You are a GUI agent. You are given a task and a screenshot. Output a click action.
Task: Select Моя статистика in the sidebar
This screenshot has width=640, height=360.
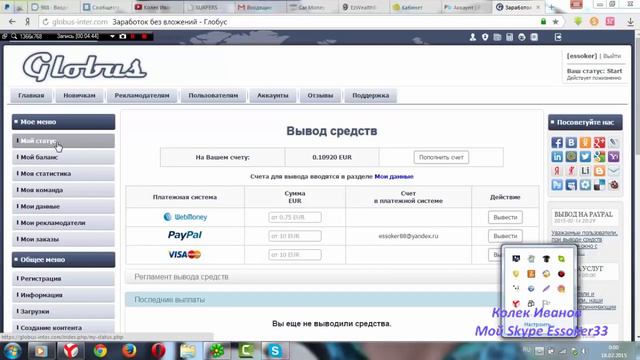tap(63, 173)
